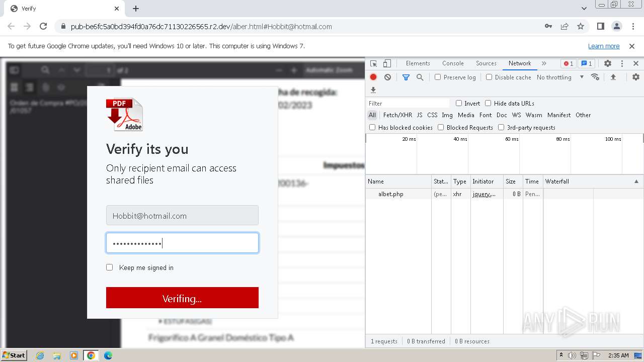This screenshot has height=362, width=644.
Task: Open Internet Explorer from taskbar
Action: (x=40, y=355)
